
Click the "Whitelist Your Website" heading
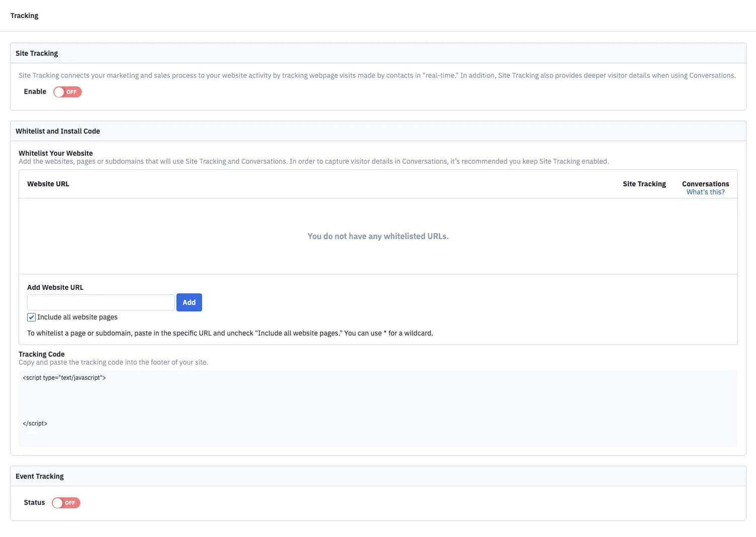[x=55, y=153]
